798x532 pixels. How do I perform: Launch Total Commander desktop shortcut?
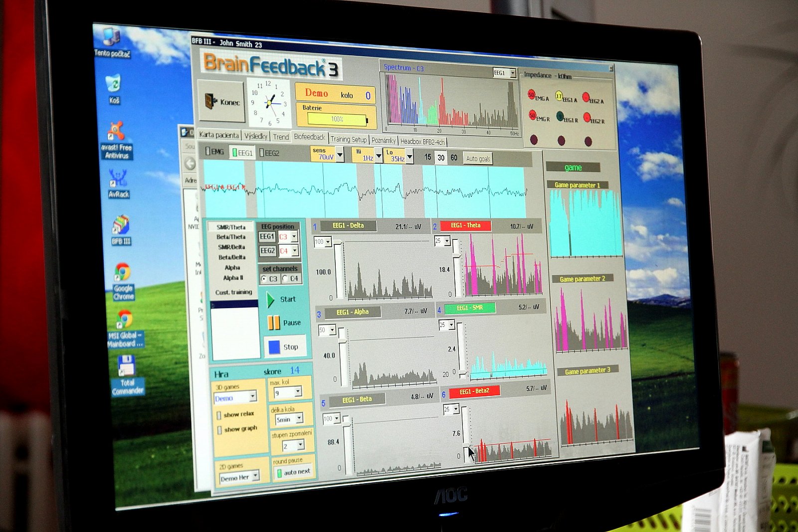coord(127,375)
